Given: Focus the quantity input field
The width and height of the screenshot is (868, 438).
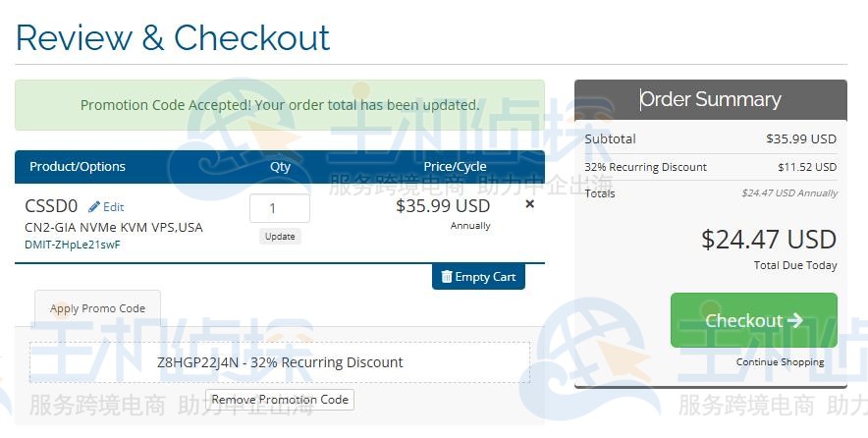Looking at the screenshot, I should [280, 208].
